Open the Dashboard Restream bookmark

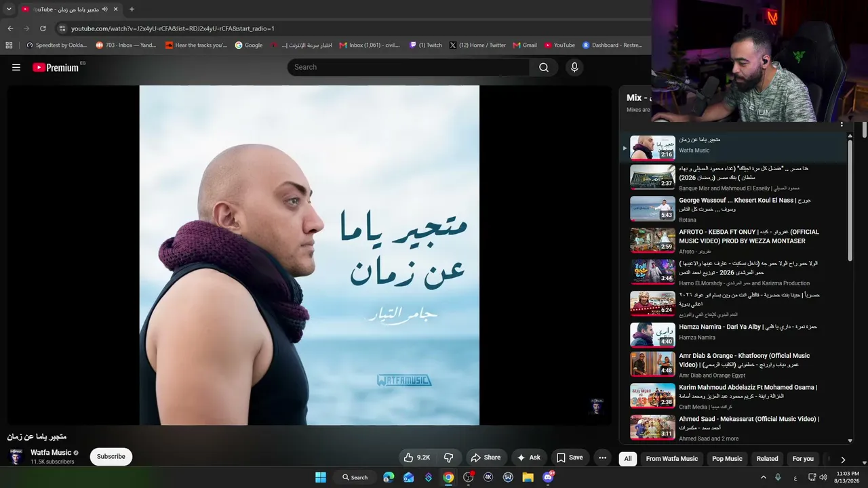point(612,45)
